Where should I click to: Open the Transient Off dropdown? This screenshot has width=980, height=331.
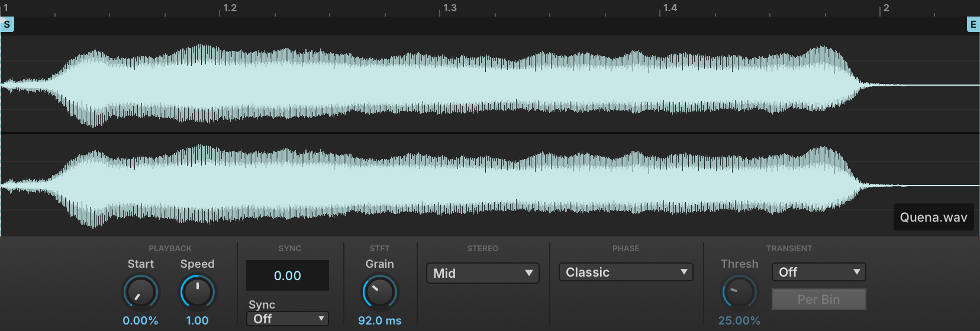pyautogui.click(x=819, y=272)
